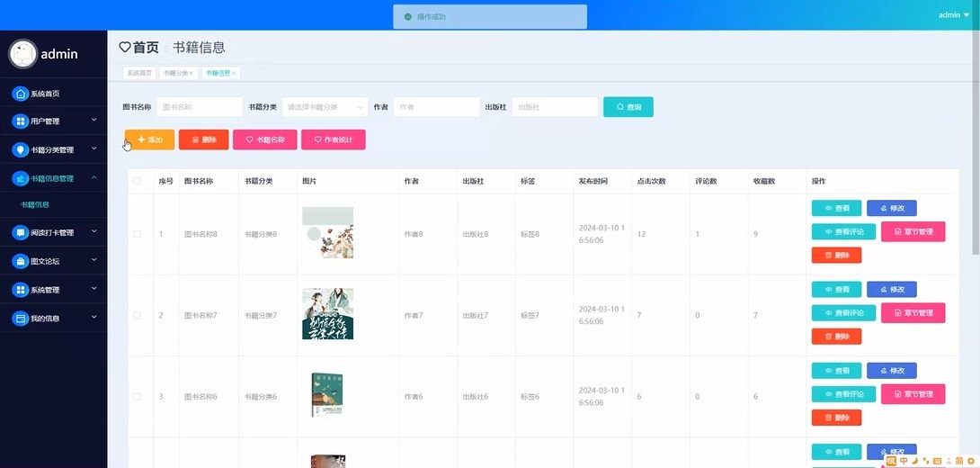Click the red 删除 trash button for 图书名称6
This screenshot has height=468, width=980.
pyautogui.click(x=836, y=418)
